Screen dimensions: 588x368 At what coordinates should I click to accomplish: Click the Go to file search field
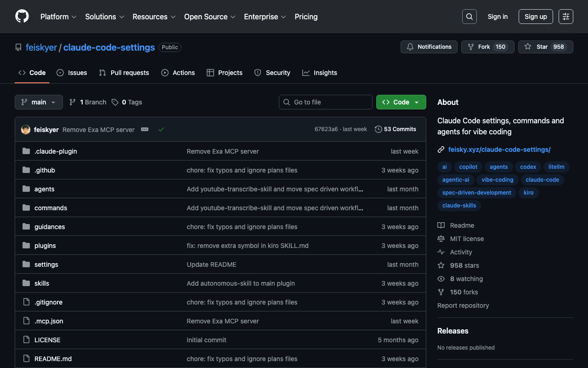point(326,102)
